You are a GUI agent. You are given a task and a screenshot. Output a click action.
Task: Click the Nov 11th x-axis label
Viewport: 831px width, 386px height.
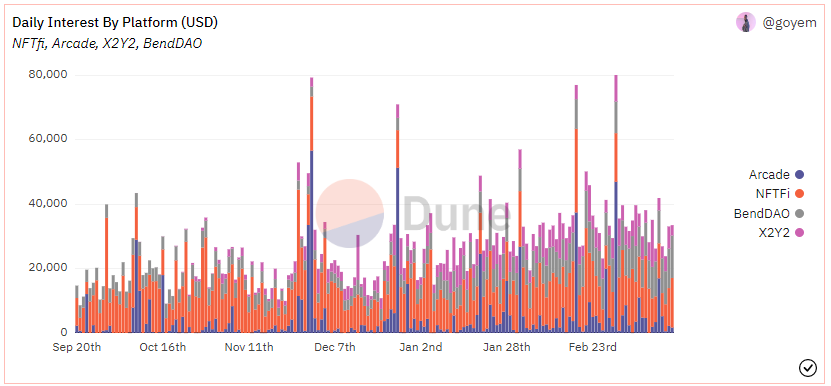(x=249, y=348)
